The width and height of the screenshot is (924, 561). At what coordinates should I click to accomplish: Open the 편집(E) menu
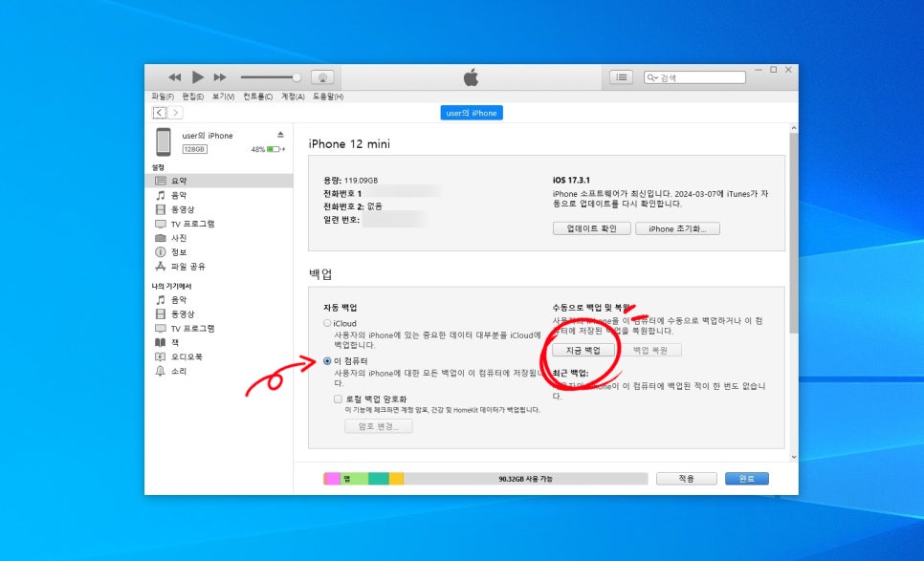192,97
